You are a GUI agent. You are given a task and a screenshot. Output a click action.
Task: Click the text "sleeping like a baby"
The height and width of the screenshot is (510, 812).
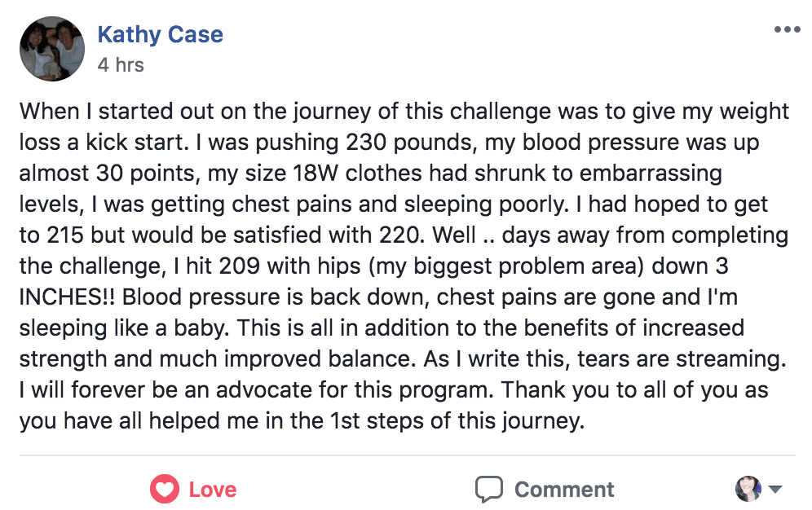124,328
